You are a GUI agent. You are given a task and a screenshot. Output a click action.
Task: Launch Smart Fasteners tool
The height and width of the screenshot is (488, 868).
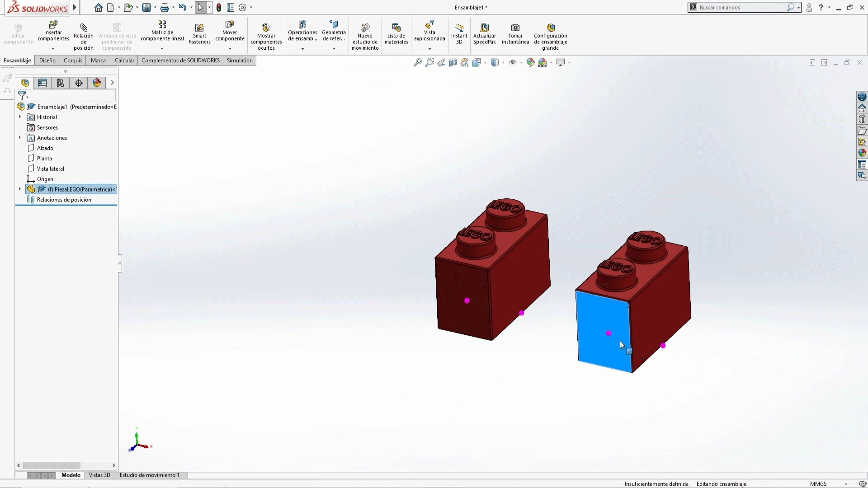pos(199,34)
